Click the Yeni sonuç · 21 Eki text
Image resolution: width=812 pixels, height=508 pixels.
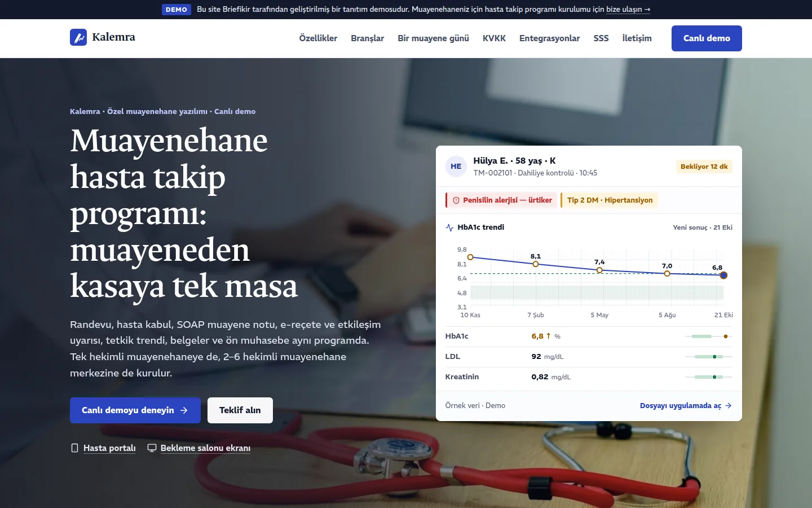pos(703,227)
